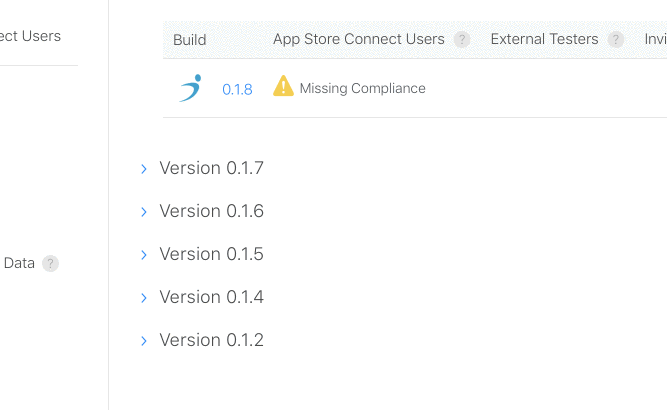Image resolution: width=667 pixels, height=410 pixels.
Task: Click the yellow Missing Compliance warning icon
Action: pyautogui.click(x=283, y=86)
